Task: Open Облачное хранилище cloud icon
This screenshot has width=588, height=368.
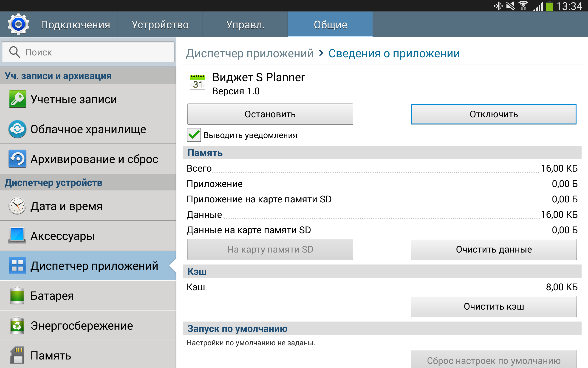Action: [x=17, y=129]
